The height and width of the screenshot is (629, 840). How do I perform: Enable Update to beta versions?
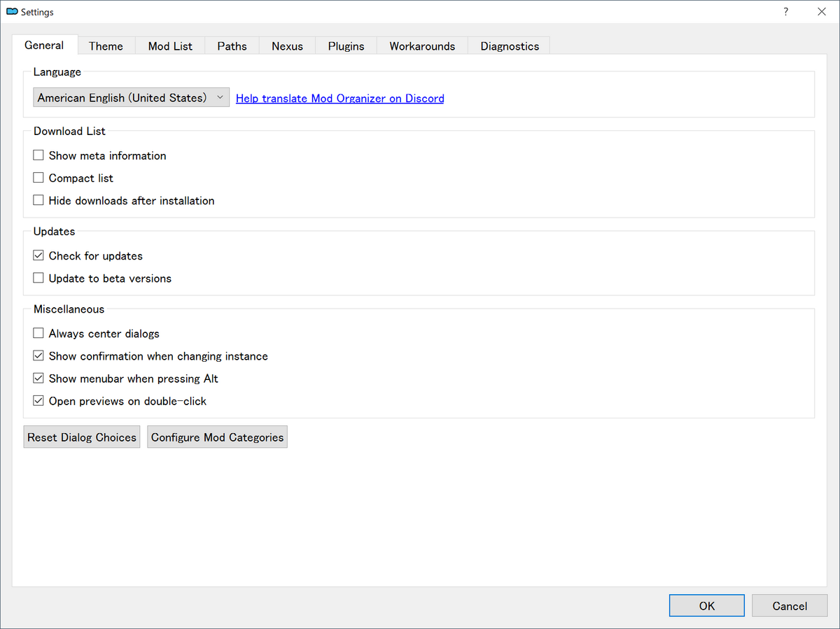(38, 278)
